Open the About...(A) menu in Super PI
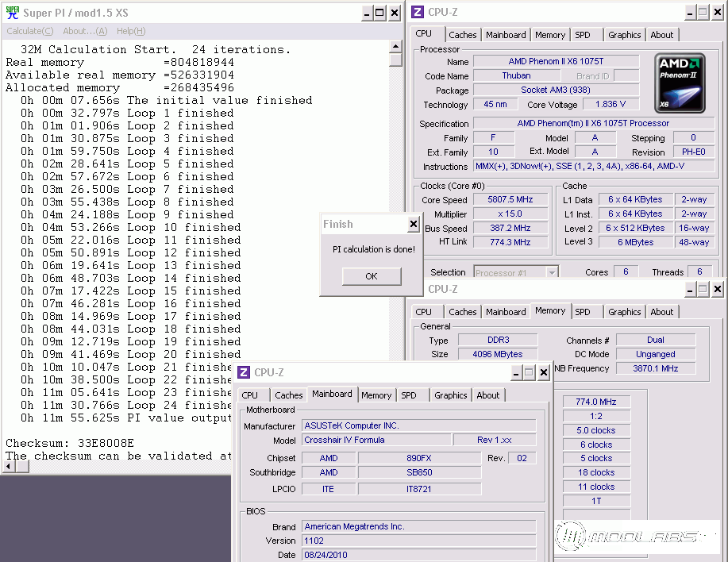Screen dimensions: 728x562 coord(85,31)
